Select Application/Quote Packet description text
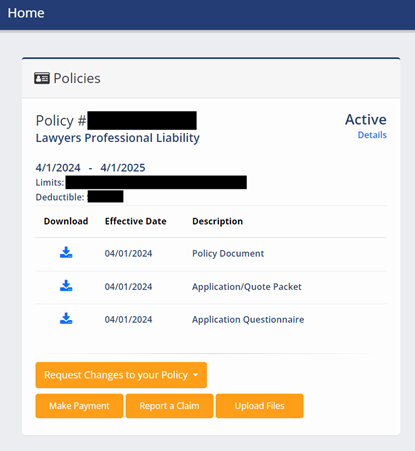This screenshot has width=415, height=451. tap(247, 287)
